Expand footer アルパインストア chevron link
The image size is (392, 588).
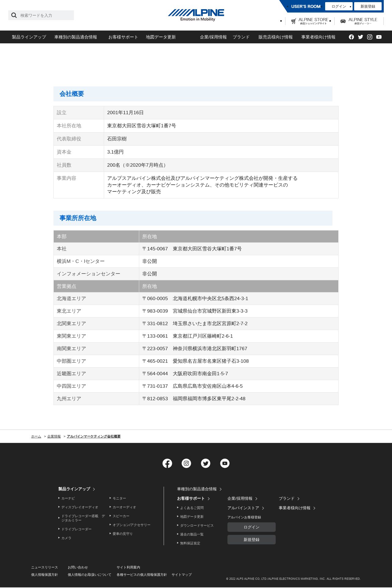[x=246, y=508]
